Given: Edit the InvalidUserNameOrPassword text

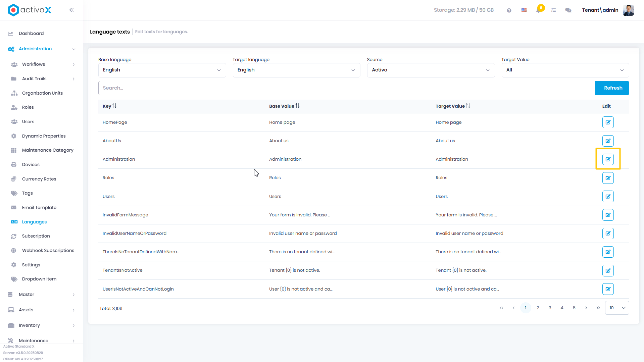Looking at the screenshot, I should tap(608, 234).
